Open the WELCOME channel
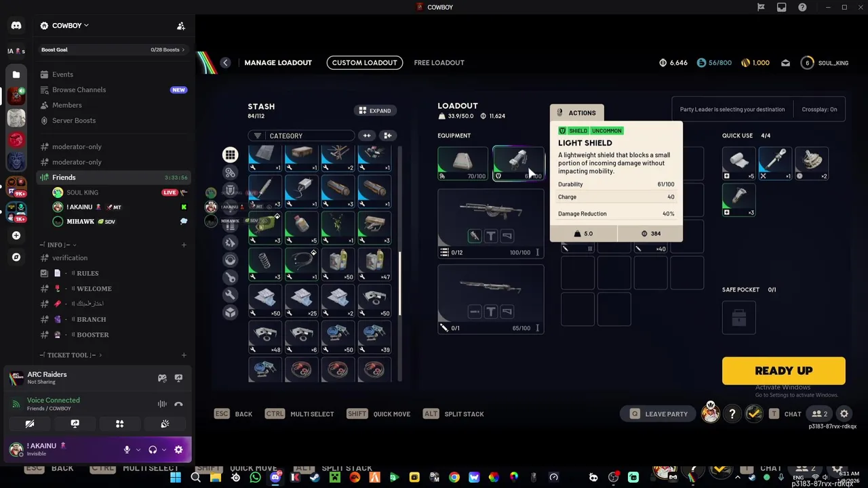The height and width of the screenshot is (488, 868). coord(114,289)
